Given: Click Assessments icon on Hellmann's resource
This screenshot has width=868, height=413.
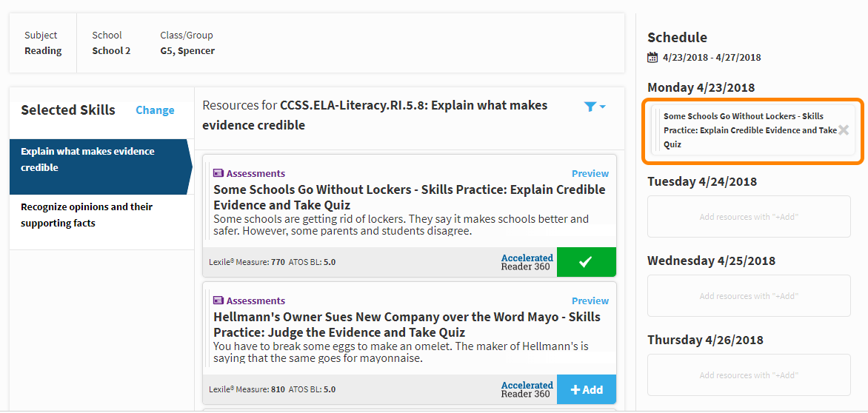Looking at the screenshot, I should point(218,300).
